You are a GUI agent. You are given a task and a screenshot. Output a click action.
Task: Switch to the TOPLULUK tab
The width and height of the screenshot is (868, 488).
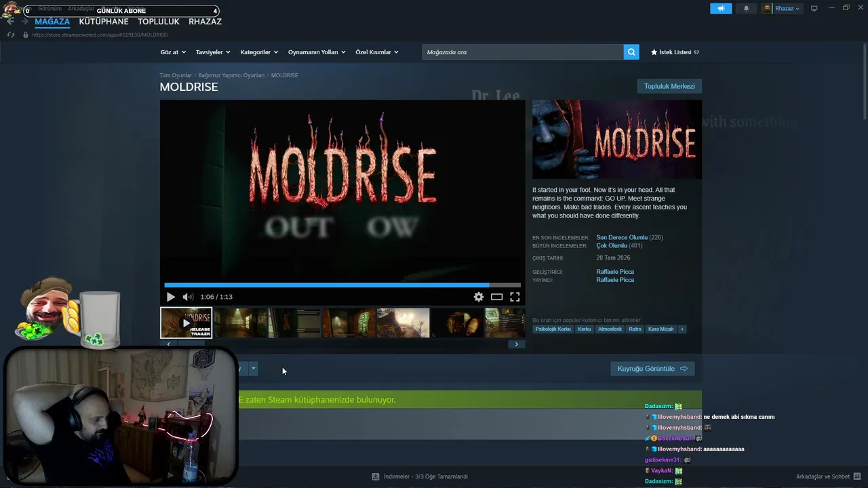[159, 22]
